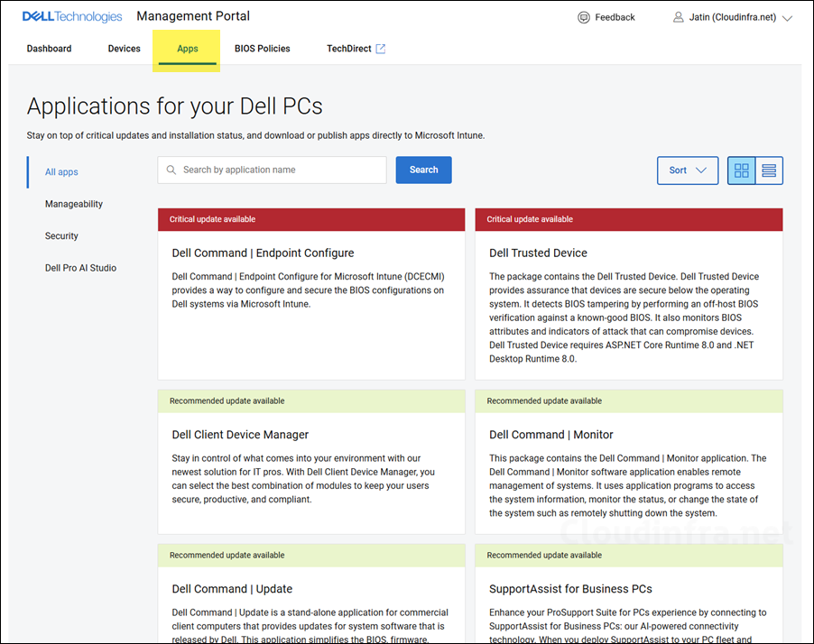Switch to grid view layout
814x644 pixels.
pos(742,170)
